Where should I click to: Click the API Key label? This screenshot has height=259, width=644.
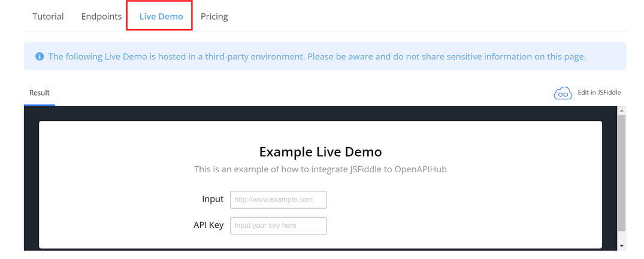coord(208,225)
